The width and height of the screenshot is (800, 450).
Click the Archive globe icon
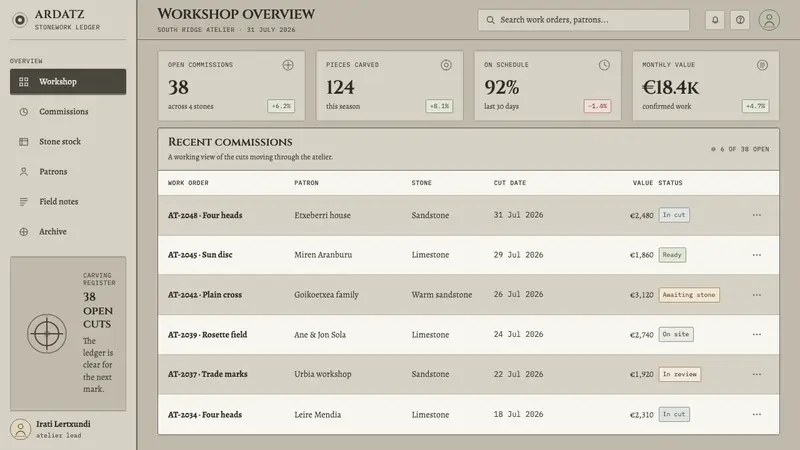pos(23,232)
